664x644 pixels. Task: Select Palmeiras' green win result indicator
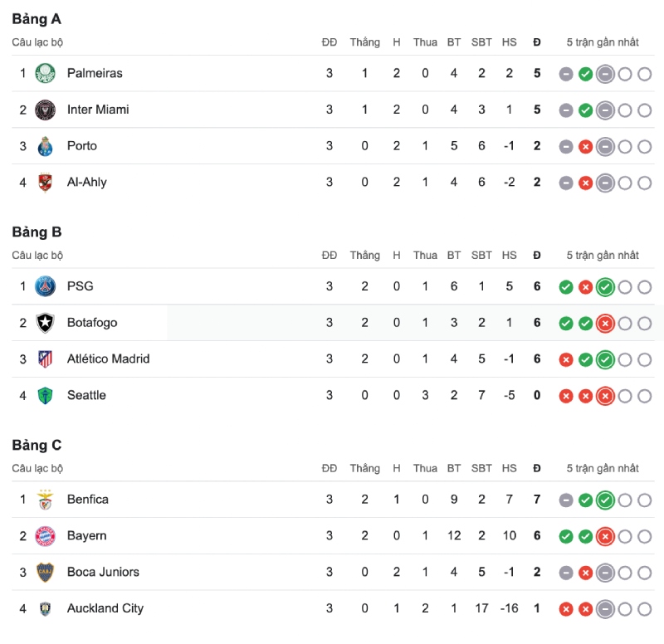(586, 74)
